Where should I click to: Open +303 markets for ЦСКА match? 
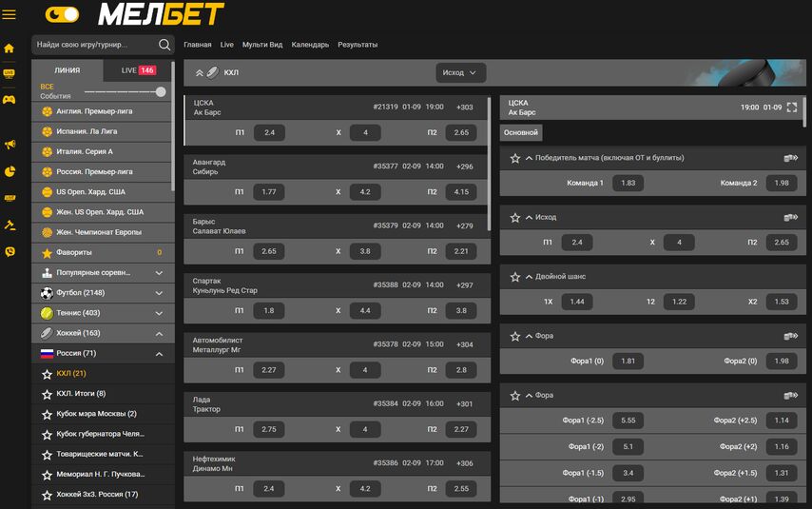coord(465,108)
